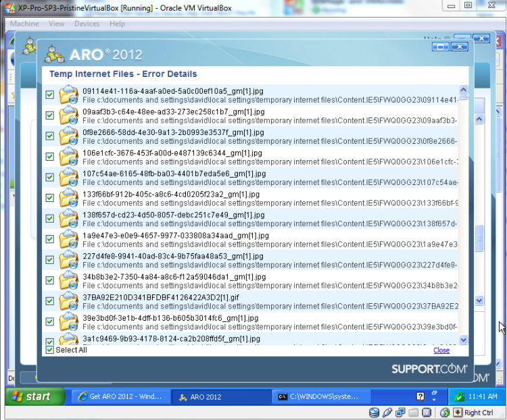Click the folder icon for 133f66bf file entry

pos(68,198)
